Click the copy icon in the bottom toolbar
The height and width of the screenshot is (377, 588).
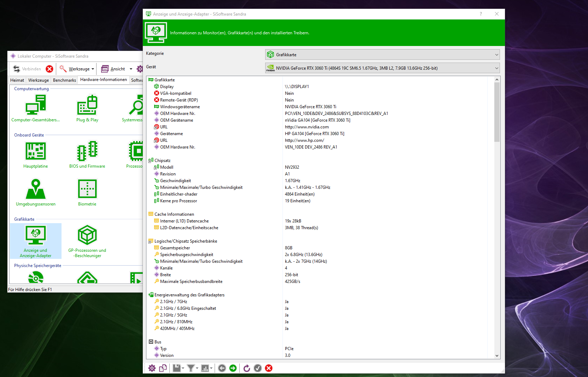tap(163, 368)
